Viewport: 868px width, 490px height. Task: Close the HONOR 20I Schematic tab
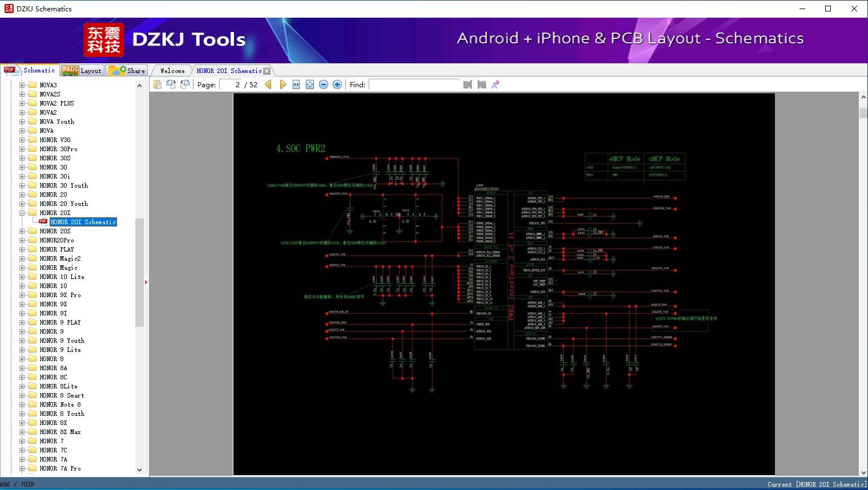click(267, 71)
